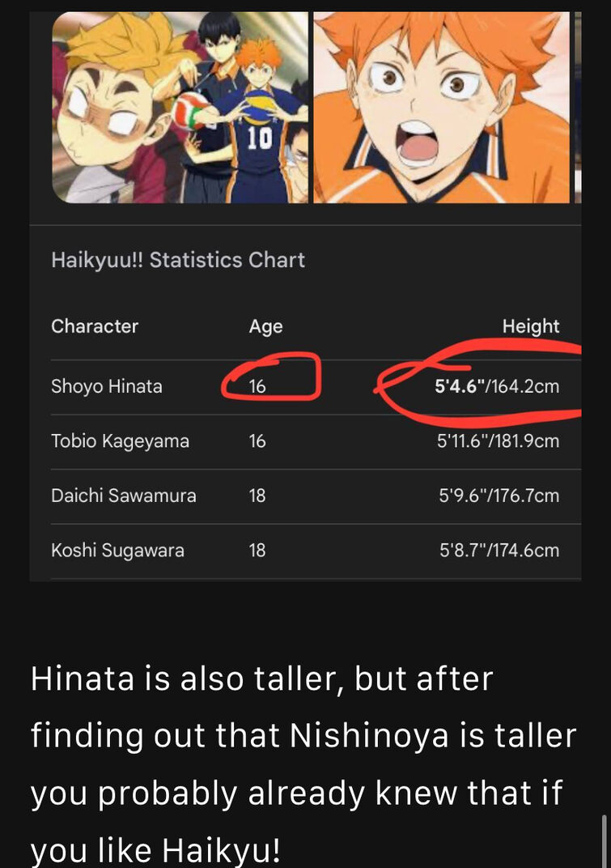Click Sugawara's height 5'8.7"/174.6cm
Image resolution: width=611 pixels, height=868 pixels.
[x=500, y=551]
